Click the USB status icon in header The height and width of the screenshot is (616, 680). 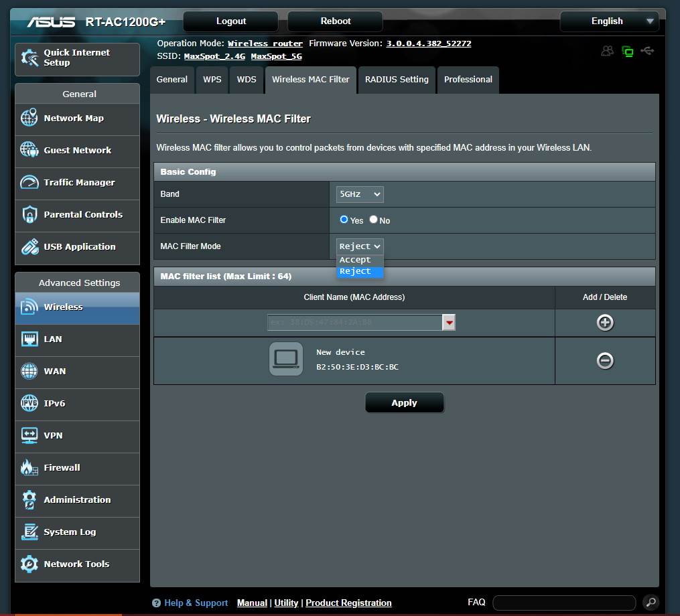[x=647, y=51]
